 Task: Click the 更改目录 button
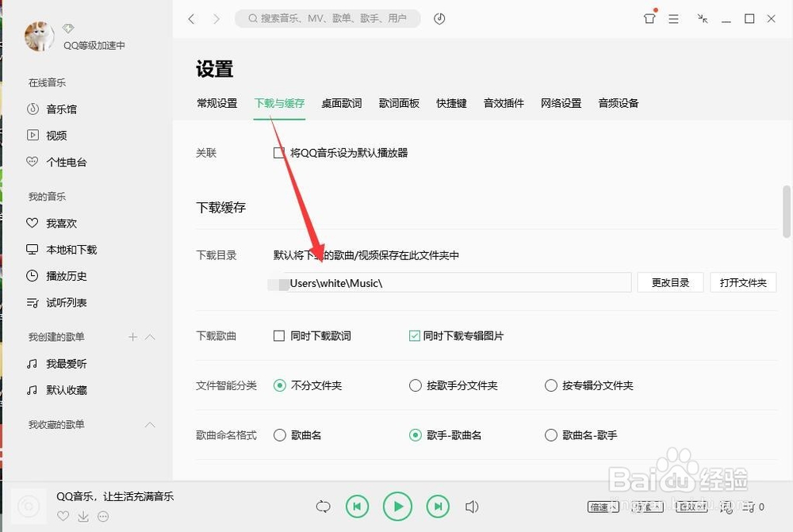pyautogui.click(x=670, y=282)
